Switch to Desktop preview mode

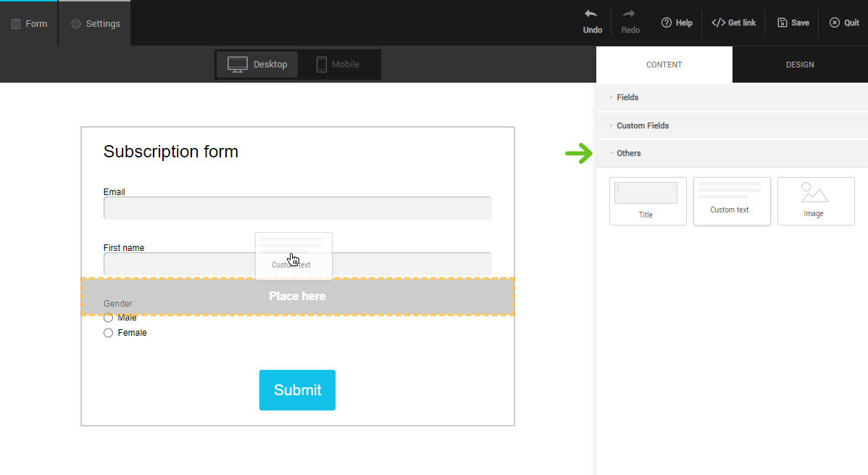(257, 65)
